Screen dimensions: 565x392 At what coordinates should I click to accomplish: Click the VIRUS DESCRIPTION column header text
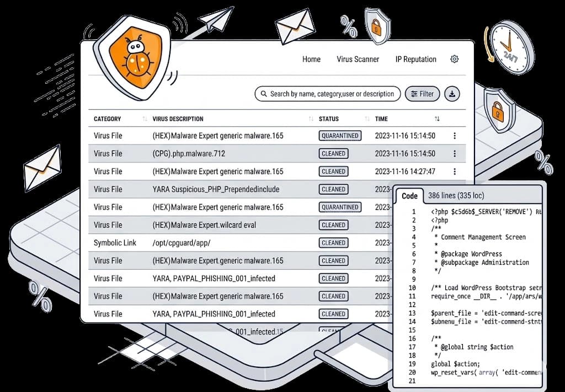178,119
